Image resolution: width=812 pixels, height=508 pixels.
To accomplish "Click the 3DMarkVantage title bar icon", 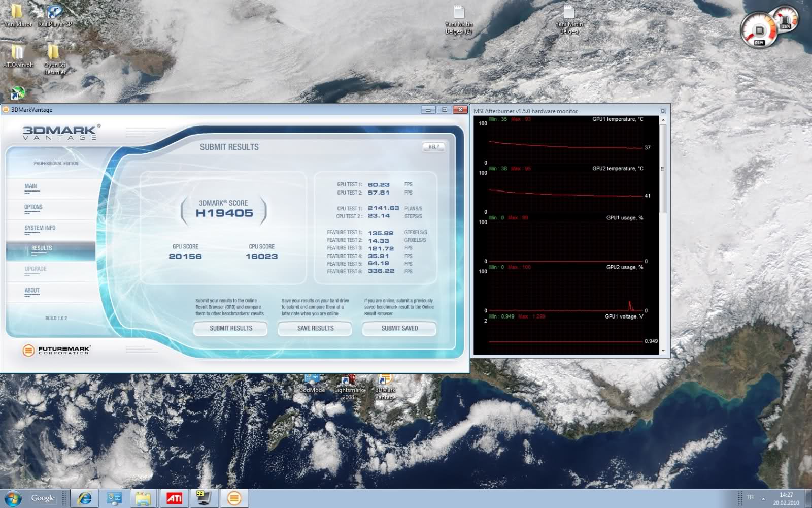I will [x=6, y=110].
